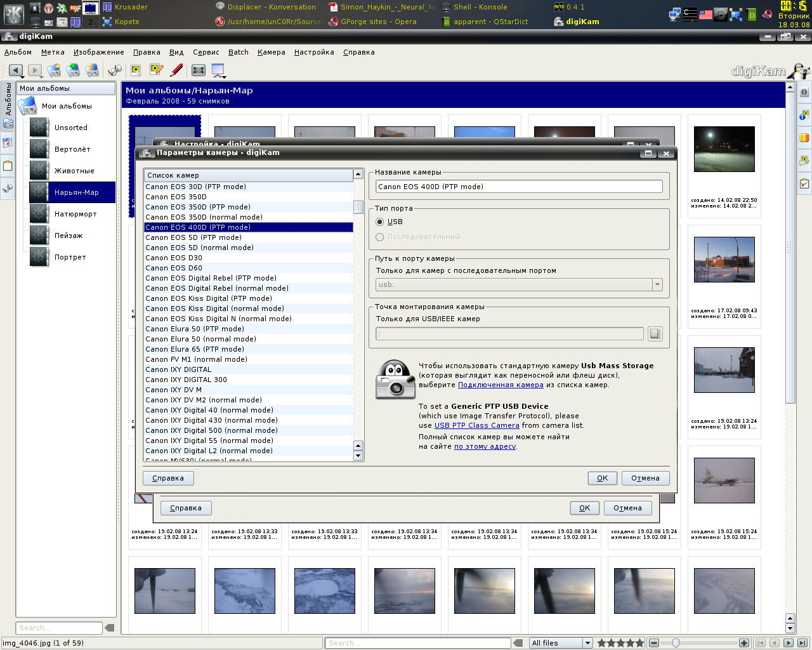Adjust the thumbnail size slider handle
Viewport: 812px width, 650px height.
pos(676,643)
